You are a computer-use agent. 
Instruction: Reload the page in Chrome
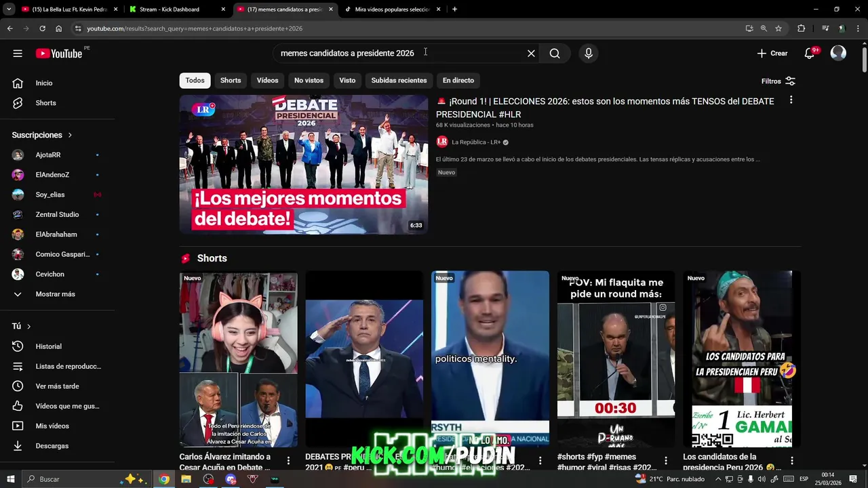point(42,28)
